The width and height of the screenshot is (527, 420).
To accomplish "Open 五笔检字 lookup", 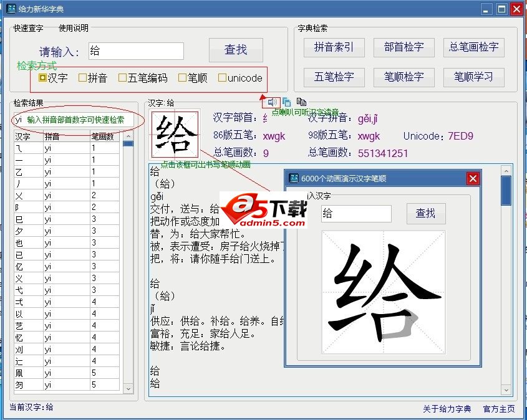I will (x=334, y=77).
